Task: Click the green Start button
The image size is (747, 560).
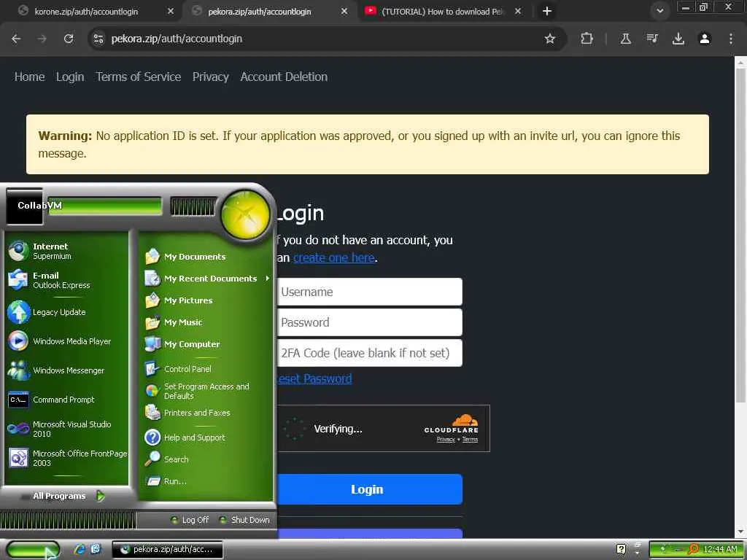Action: click(32, 550)
